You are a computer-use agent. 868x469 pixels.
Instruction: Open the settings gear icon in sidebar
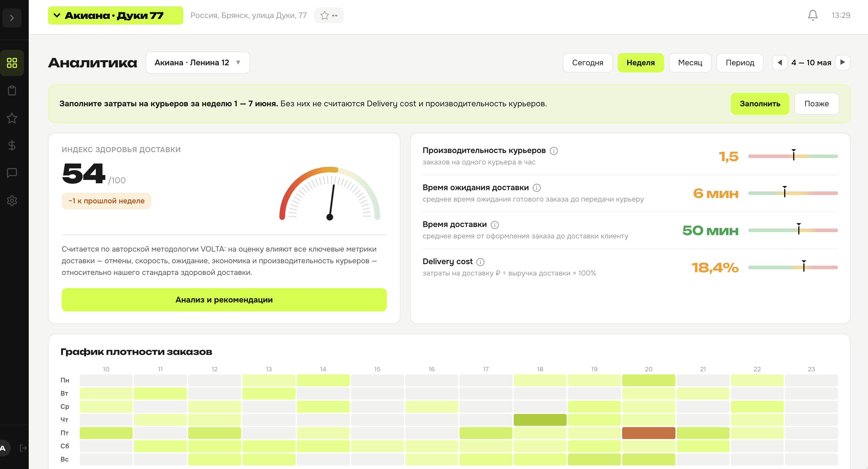[12, 200]
